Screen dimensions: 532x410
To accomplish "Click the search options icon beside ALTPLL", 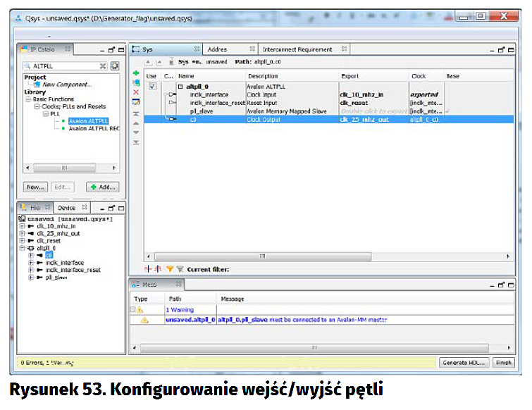I will 114,66.
